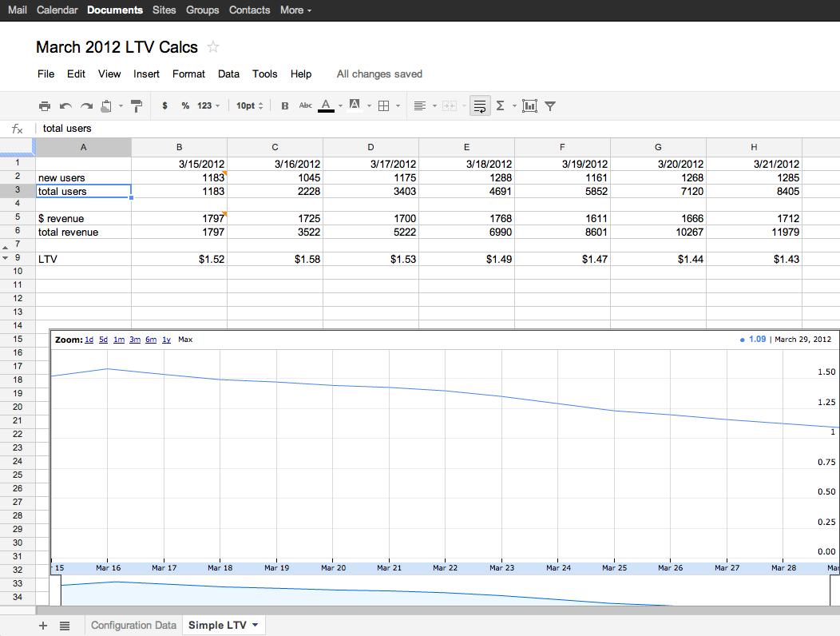Click the Insert chart icon
840x636 pixels.
[529, 106]
